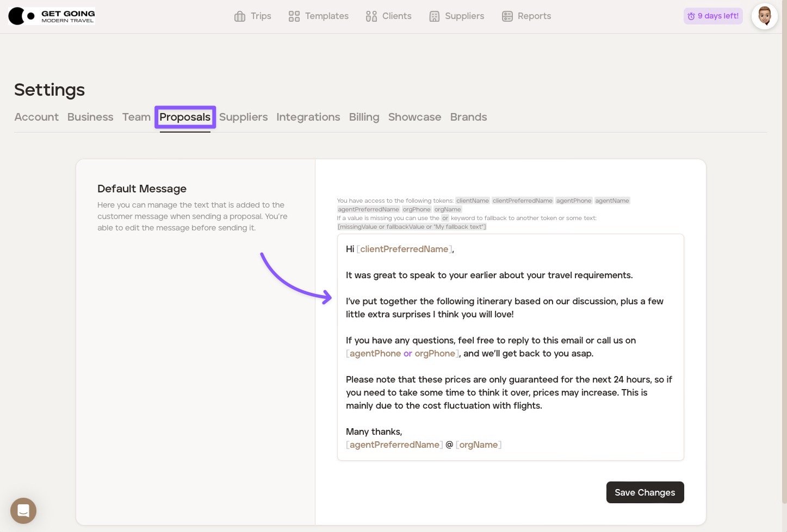This screenshot has width=787, height=532.
Task: Select the Proposals tab
Action: point(185,117)
